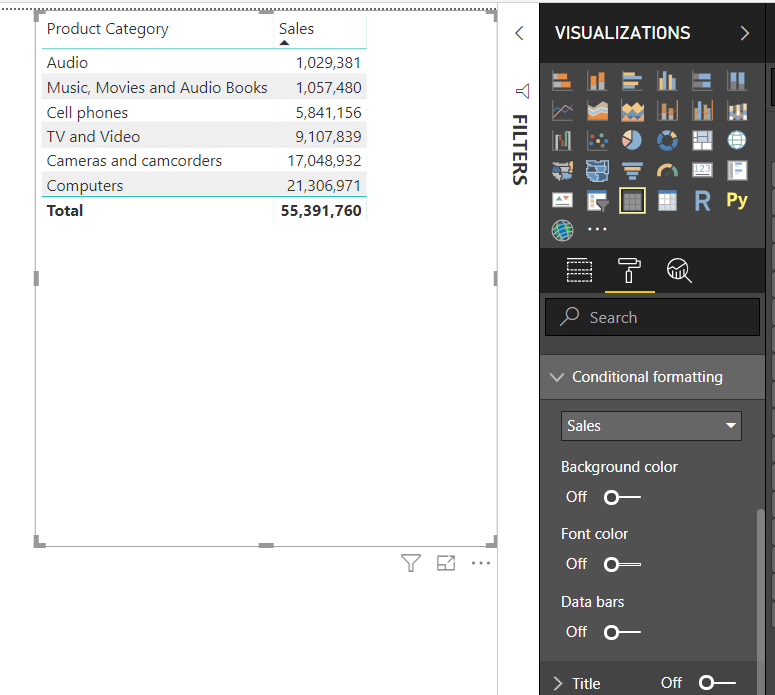The image size is (775, 695).
Task: Select the funnel chart visual
Action: [632, 171]
